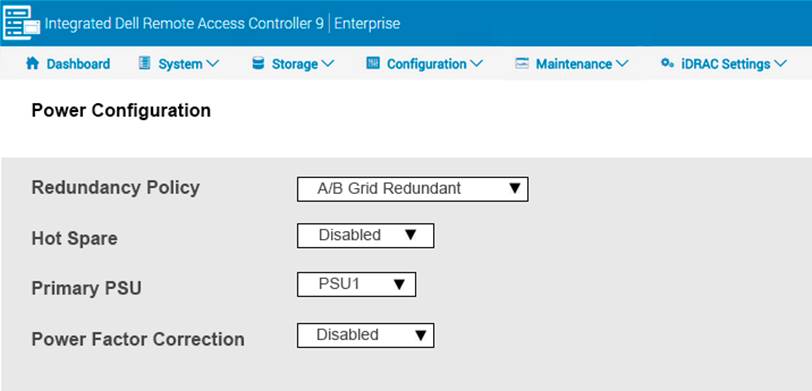Open the Redundancy Policy dropdown
The image size is (812, 391).
point(413,189)
